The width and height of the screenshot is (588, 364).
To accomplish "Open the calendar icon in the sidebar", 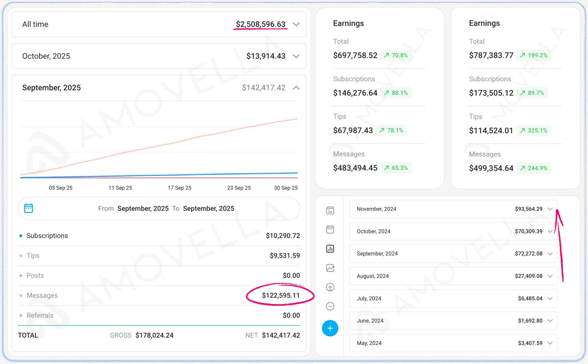I will click(330, 229).
